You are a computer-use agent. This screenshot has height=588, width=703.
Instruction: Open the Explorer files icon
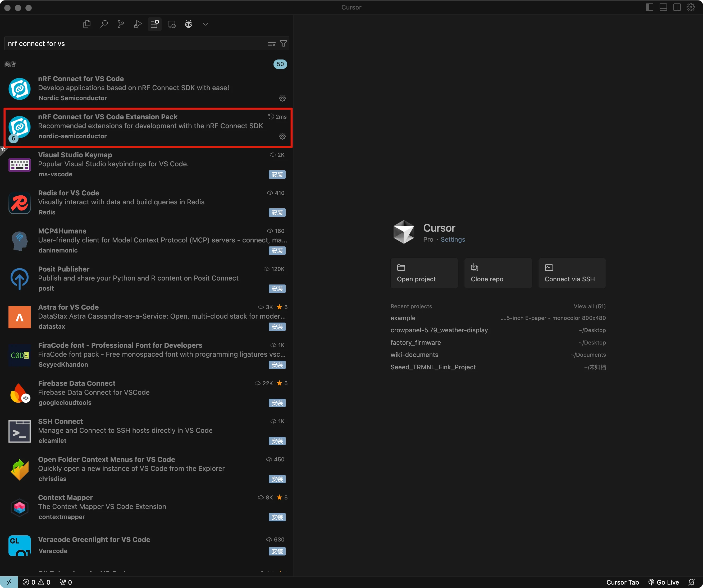pyautogui.click(x=87, y=24)
